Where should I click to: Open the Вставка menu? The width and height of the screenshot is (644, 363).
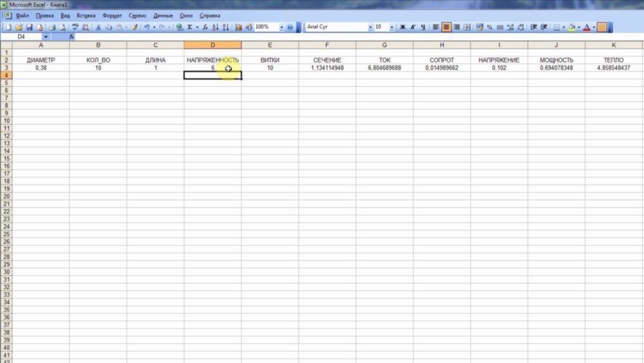(86, 15)
